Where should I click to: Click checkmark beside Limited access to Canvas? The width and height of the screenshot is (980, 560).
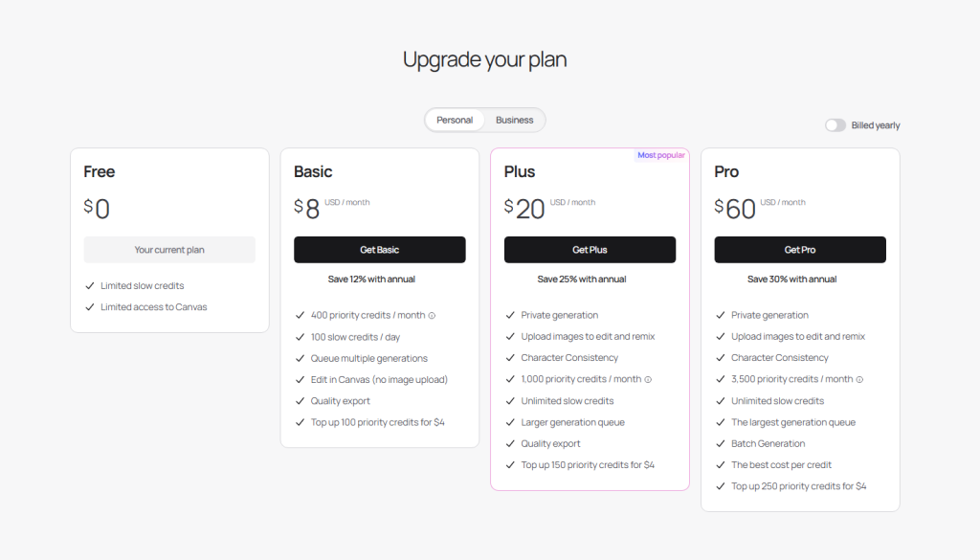pyautogui.click(x=90, y=307)
